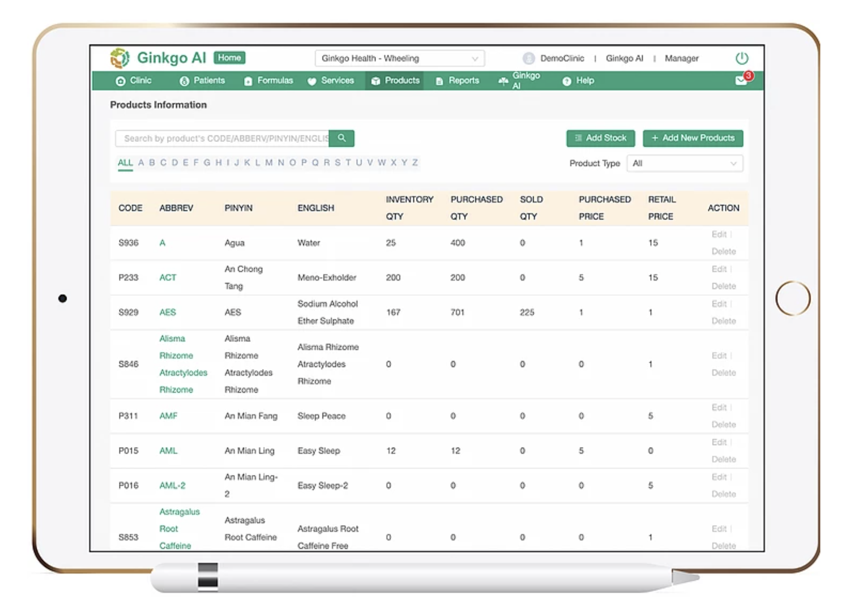Delete the AML (P015) product

click(723, 459)
